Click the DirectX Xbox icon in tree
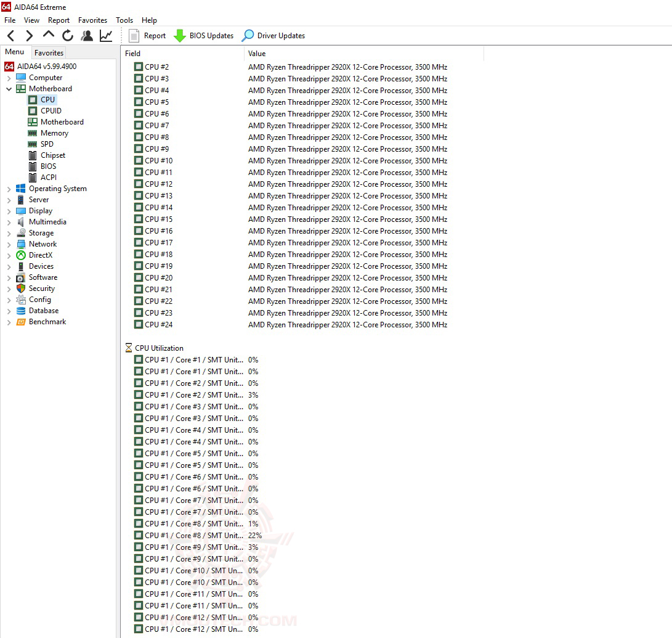The height and width of the screenshot is (638, 672). (21, 255)
